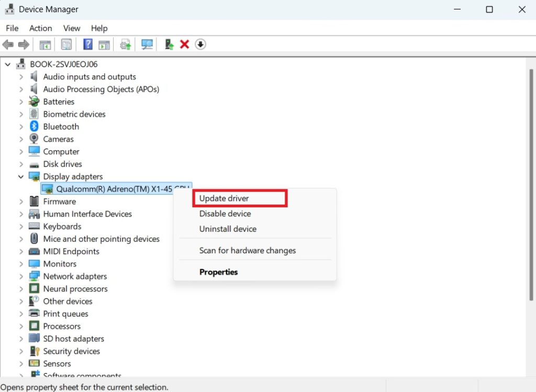Go forward with the toolbar right arrow
Viewport: 536px width, 392px height.
pos(24,44)
